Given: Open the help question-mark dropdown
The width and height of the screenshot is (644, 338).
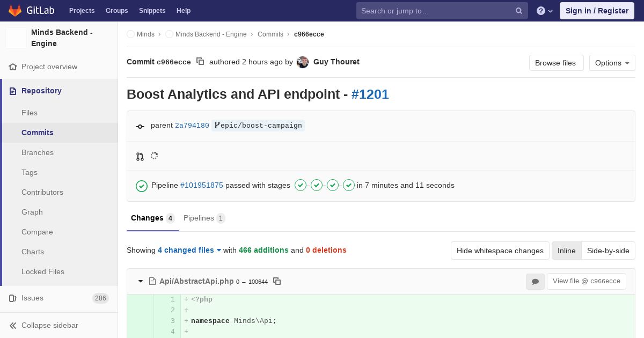Looking at the screenshot, I should tap(545, 11).
